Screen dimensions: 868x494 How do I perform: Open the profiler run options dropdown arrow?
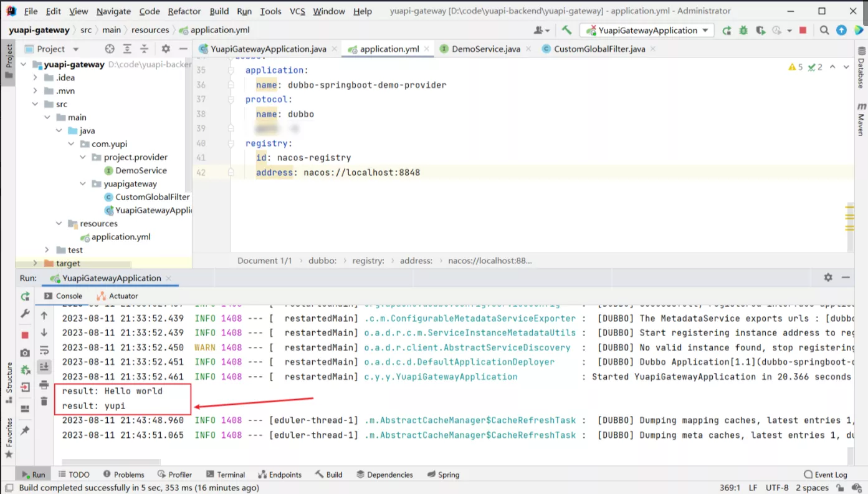(789, 30)
